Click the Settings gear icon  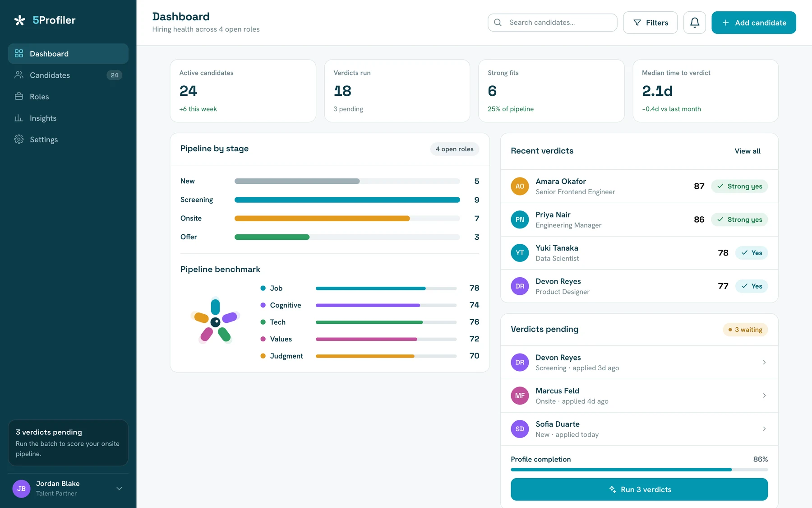[19, 140]
